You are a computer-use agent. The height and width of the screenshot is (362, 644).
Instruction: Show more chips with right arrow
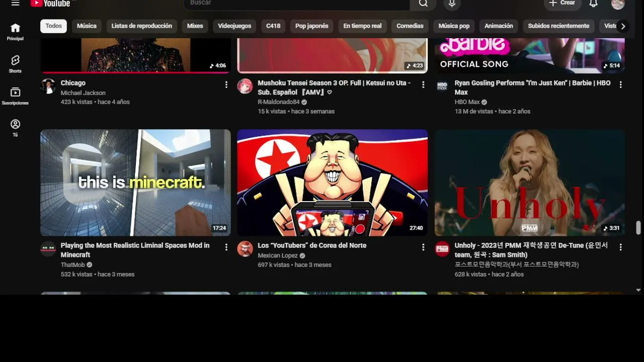pos(623,27)
